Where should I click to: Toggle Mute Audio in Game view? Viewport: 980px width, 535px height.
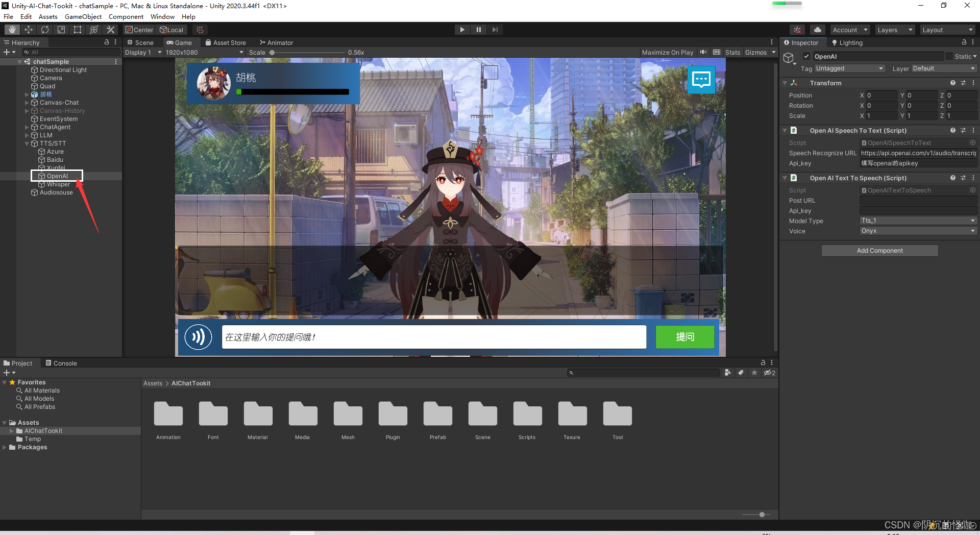[x=703, y=52]
